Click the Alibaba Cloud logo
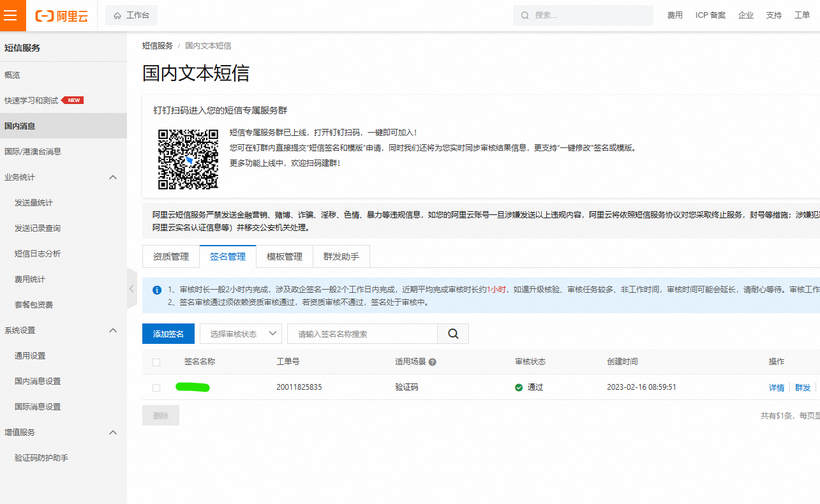Screen dimensions: 820x504 [62, 16]
